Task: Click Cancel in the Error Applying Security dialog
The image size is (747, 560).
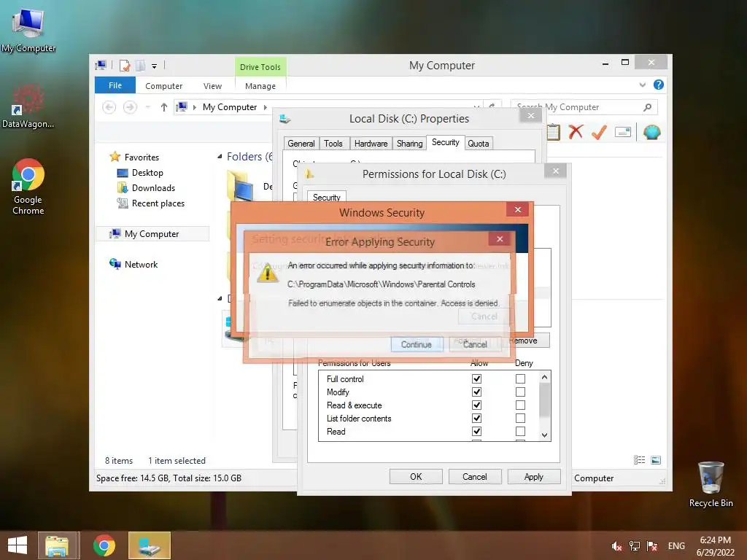Action: coord(475,344)
